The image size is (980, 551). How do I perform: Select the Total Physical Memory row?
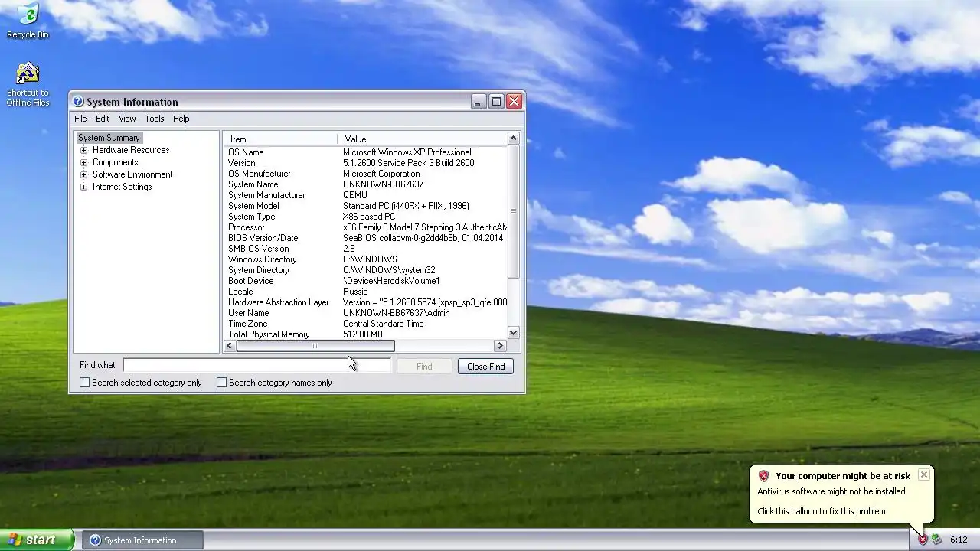[365, 334]
